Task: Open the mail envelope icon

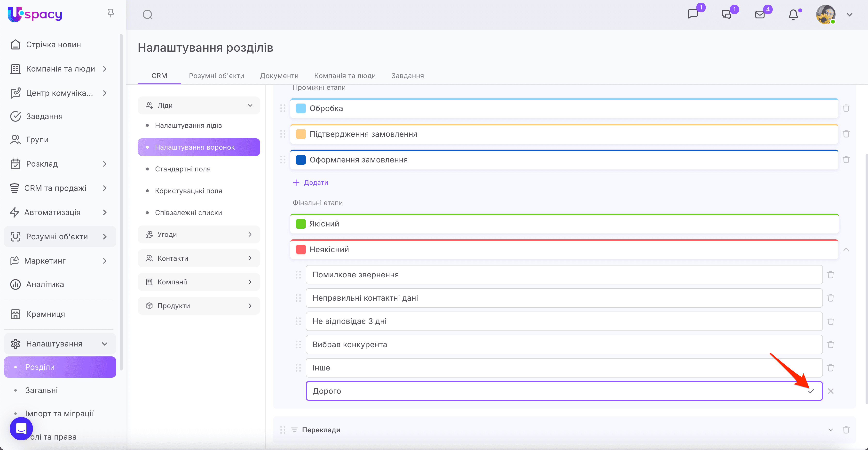Action: [760, 15]
